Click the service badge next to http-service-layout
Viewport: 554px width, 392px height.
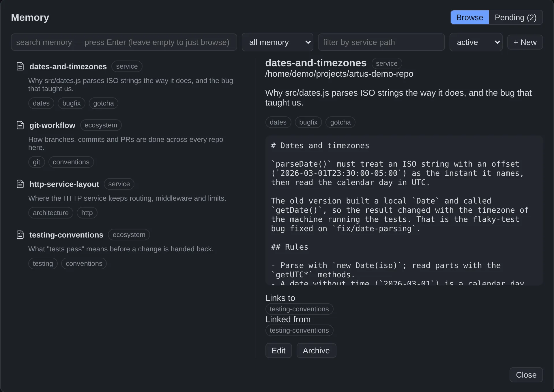[119, 184]
